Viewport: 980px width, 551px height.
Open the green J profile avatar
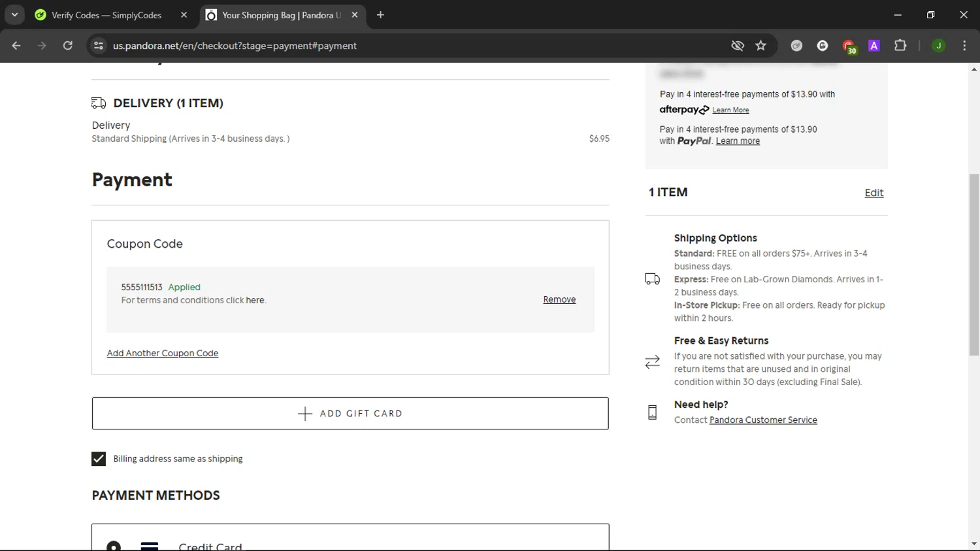pyautogui.click(x=939, y=46)
